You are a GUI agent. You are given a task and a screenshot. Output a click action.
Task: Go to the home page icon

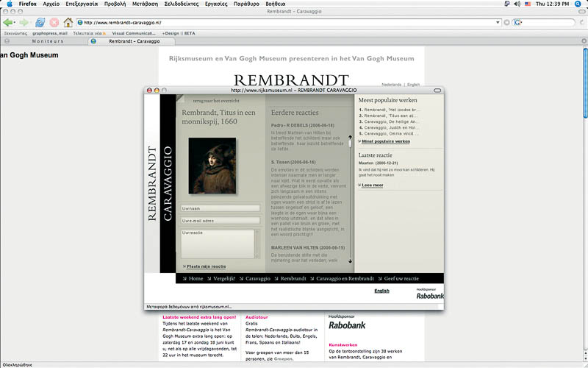pyautogui.click(x=68, y=23)
